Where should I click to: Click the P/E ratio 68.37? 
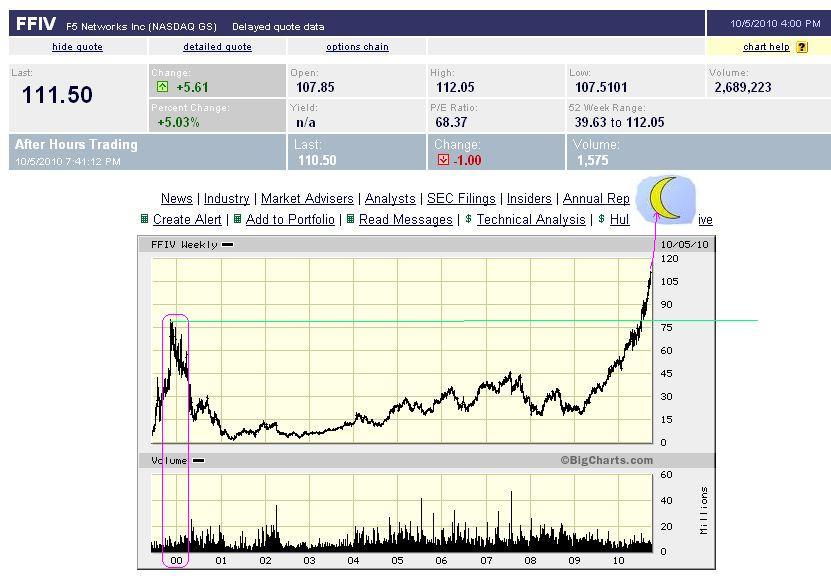pyautogui.click(x=451, y=122)
